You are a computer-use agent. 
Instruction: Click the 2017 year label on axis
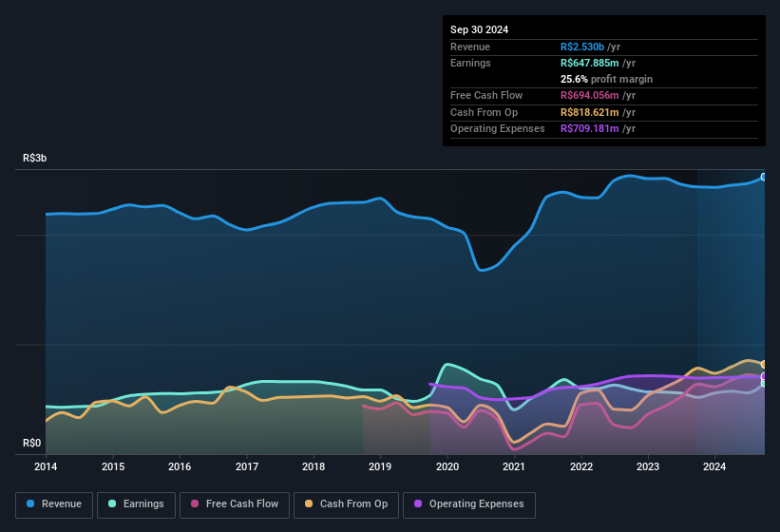click(246, 466)
